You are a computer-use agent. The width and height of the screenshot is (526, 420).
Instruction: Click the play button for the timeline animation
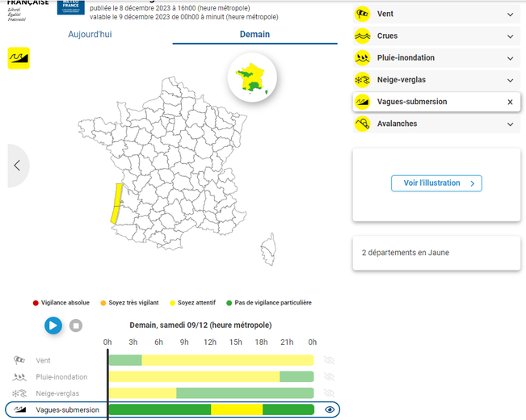(x=53, y=325)
